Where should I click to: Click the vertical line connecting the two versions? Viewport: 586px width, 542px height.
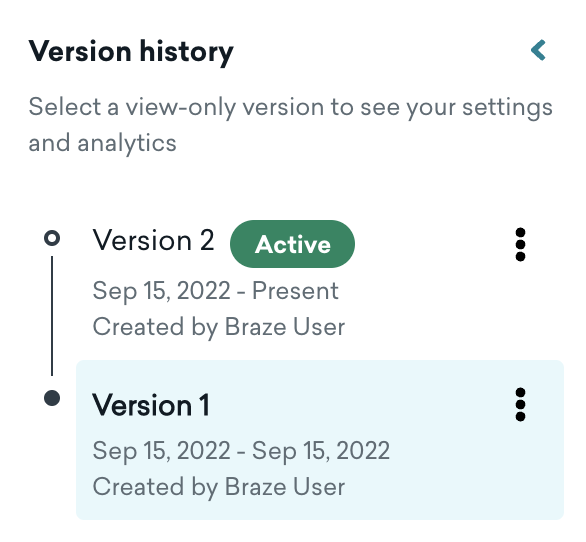[52, 316]
